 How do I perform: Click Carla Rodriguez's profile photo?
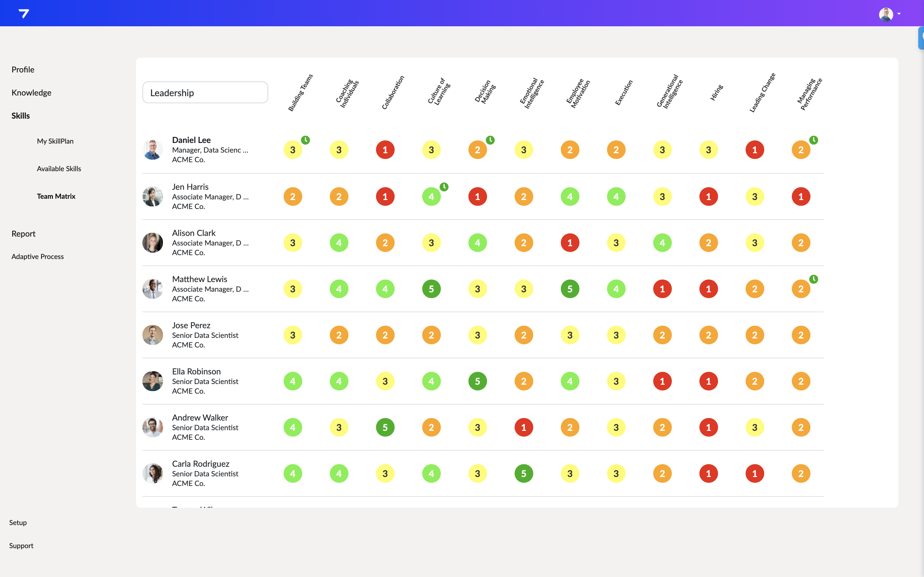click(x=153, y=473)
